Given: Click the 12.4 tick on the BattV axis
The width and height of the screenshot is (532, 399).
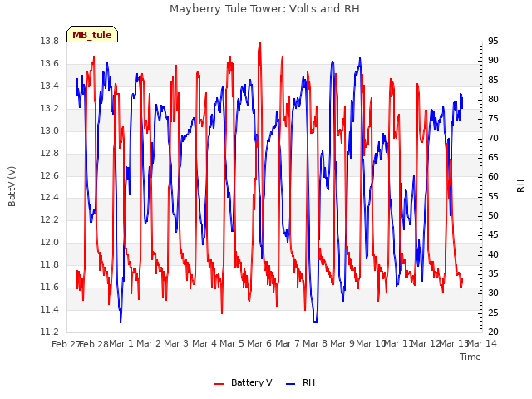Looking at the screenshot, I should pos(50,198).
